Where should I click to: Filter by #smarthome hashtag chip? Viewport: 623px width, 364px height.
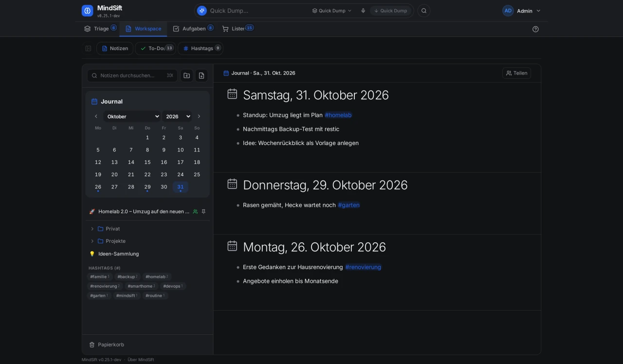point(141,286)
